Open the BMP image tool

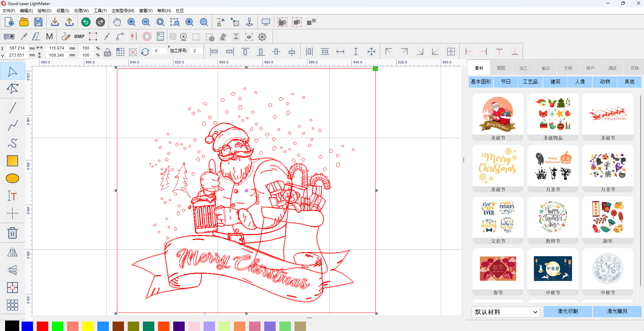[x=80, y=36]
